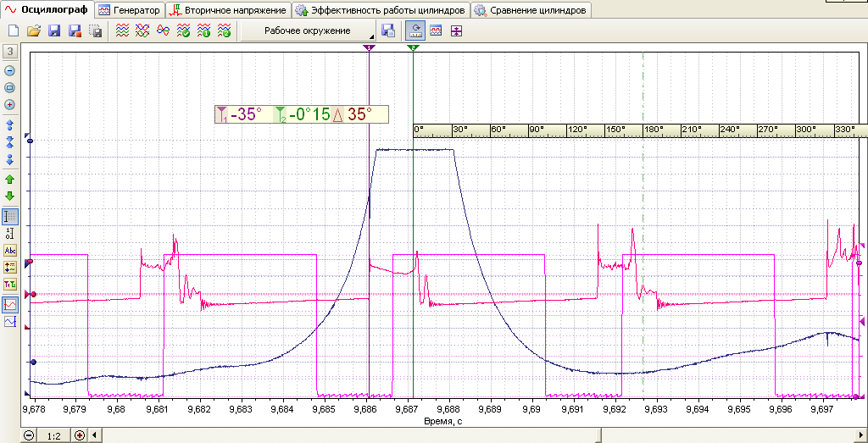868x443 pixels.
Task: Click the delta readout 35° value
Action: coord(359,114)
